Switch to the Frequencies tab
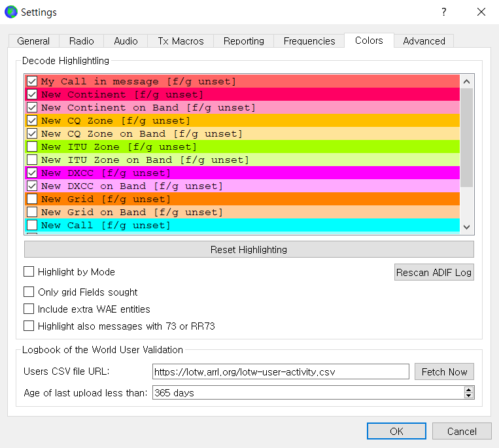This screenshot has width=499, height=448. click(x=309, y=41)
